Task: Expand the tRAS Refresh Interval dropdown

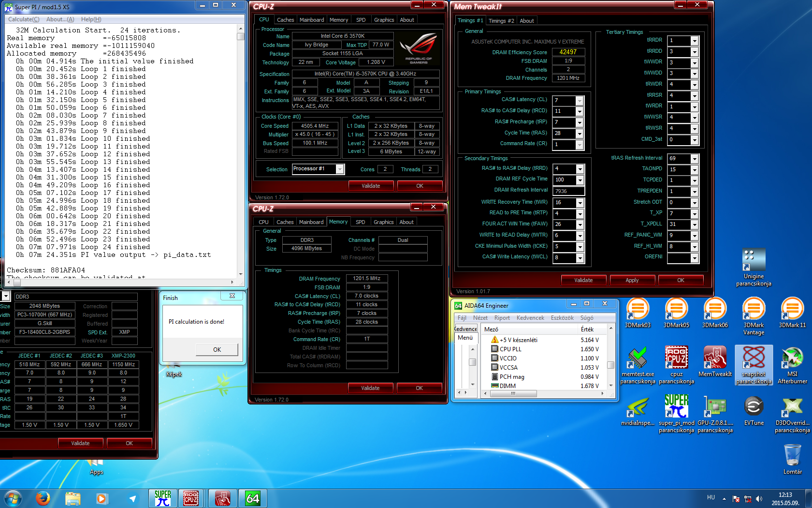Action: (x=695, y=159)
